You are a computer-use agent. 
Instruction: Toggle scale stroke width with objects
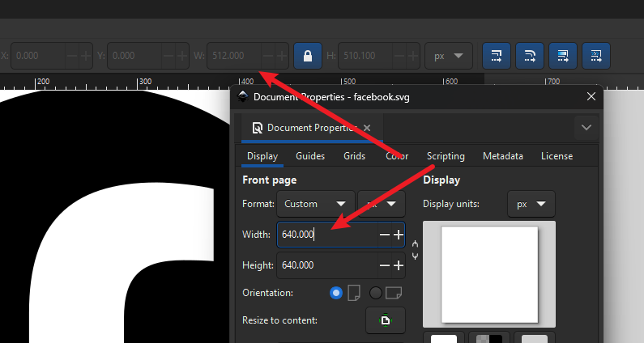(496, 55)
